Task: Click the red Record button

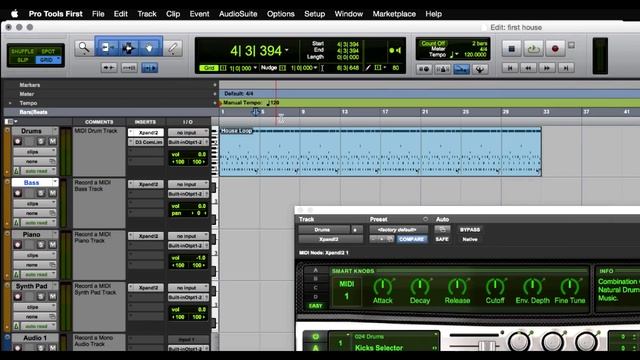Action: coord(555,49)
